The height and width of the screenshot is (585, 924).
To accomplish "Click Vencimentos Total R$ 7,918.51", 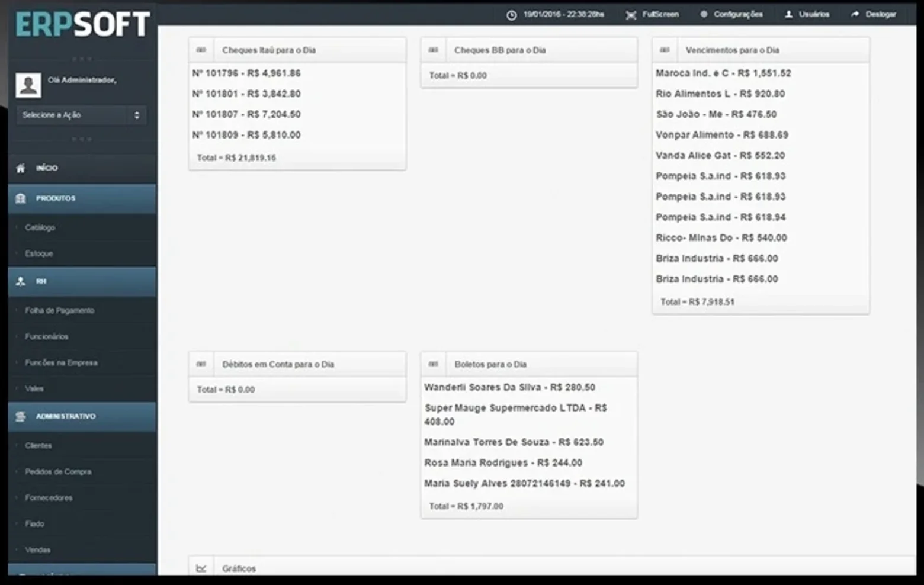I will coord(698,302).
